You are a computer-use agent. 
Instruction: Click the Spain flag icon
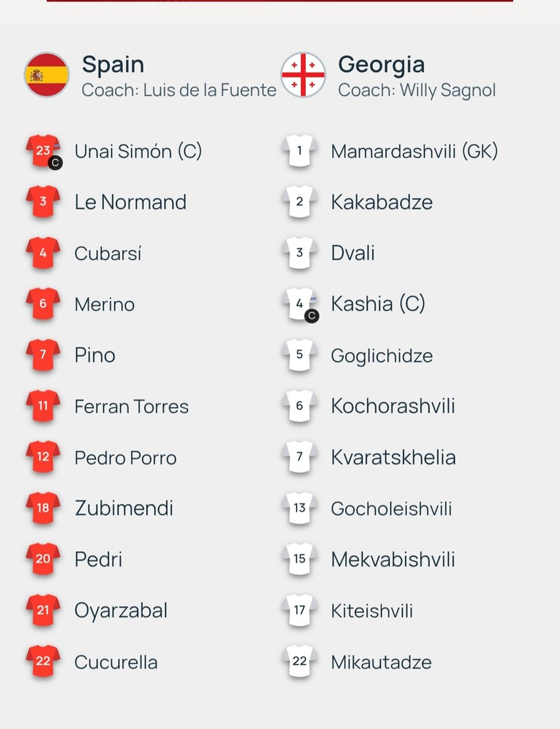point(47,75)
